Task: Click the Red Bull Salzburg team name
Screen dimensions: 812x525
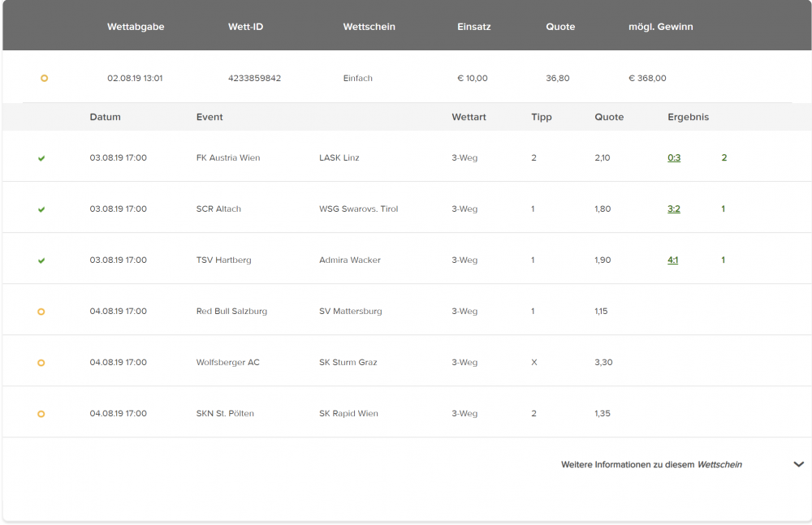Action: point(231,312)
